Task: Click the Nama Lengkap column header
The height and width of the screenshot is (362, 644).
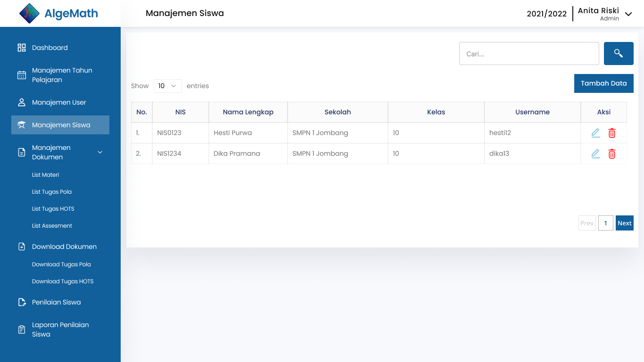Action: point(248,112)
